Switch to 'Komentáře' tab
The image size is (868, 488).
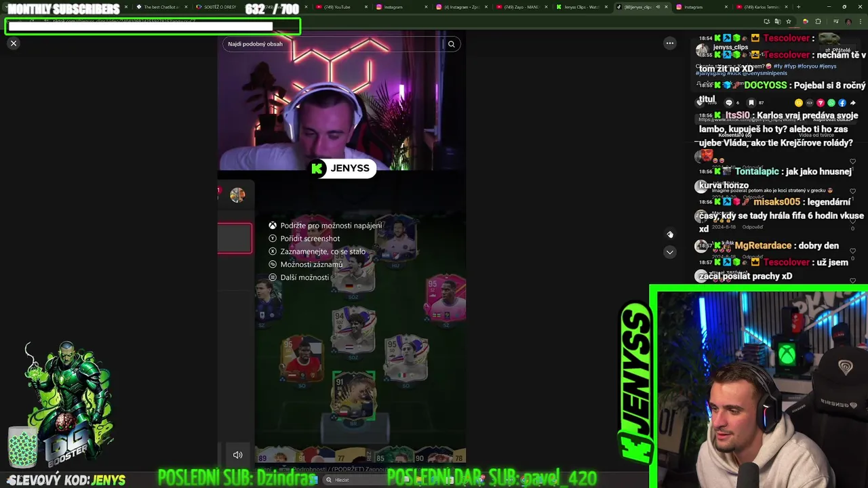734,135
